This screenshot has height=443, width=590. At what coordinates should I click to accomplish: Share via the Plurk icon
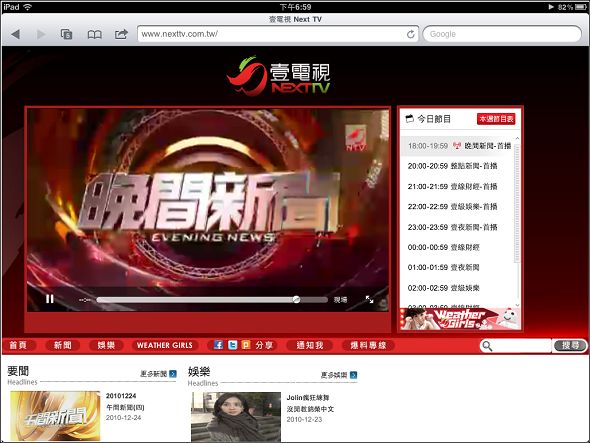pyautogui.click(x=246, y=345)
